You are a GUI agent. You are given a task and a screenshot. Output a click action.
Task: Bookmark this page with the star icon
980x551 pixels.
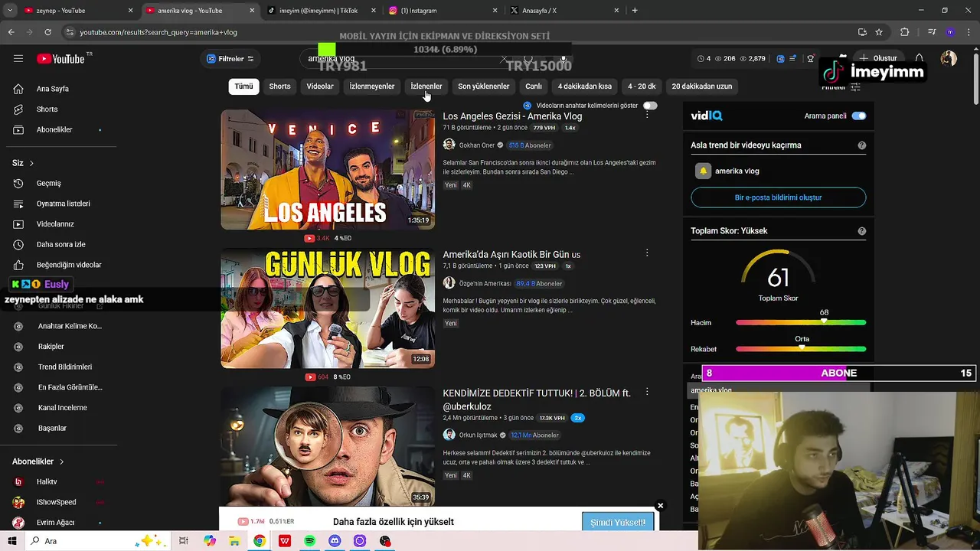[x=879, y=32]
